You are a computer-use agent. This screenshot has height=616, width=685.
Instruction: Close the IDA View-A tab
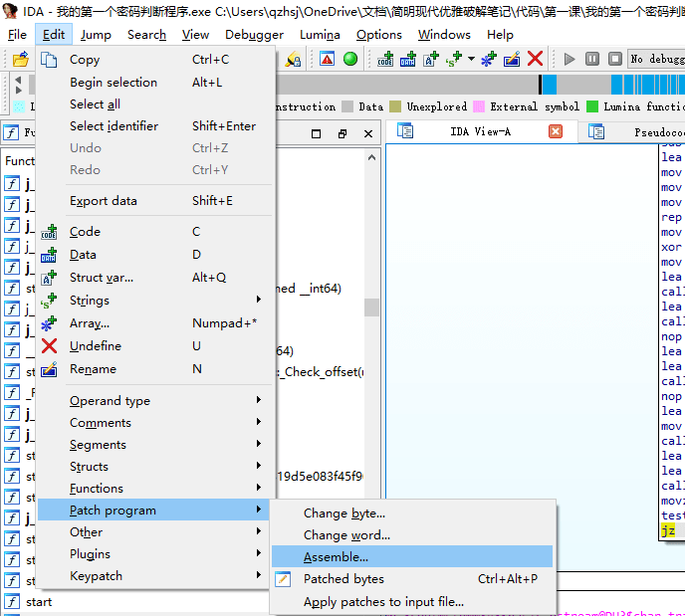click(556, 131)
